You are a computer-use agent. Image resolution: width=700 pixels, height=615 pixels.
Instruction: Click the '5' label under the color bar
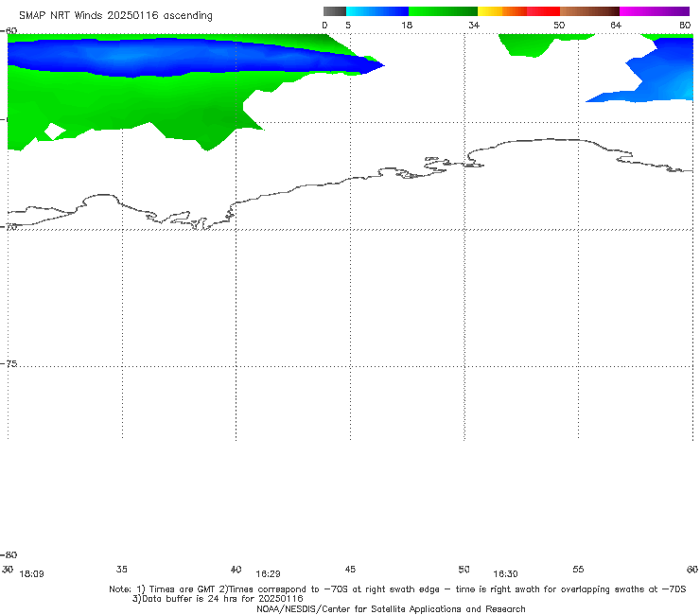[x=348, y=25]
